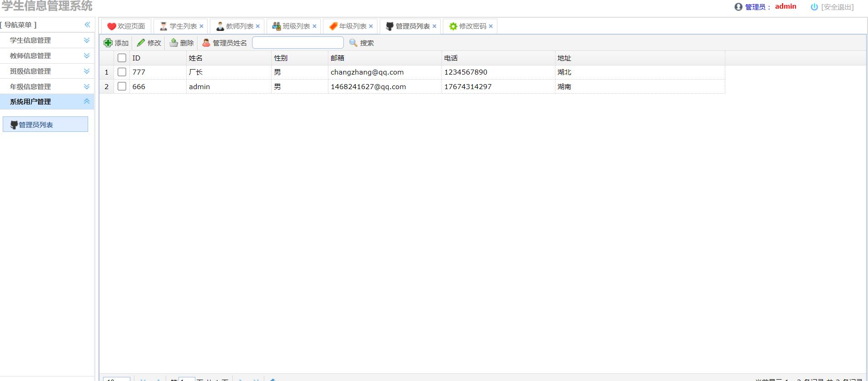Click the green plus 添加 button

click(x=116, y=43)
